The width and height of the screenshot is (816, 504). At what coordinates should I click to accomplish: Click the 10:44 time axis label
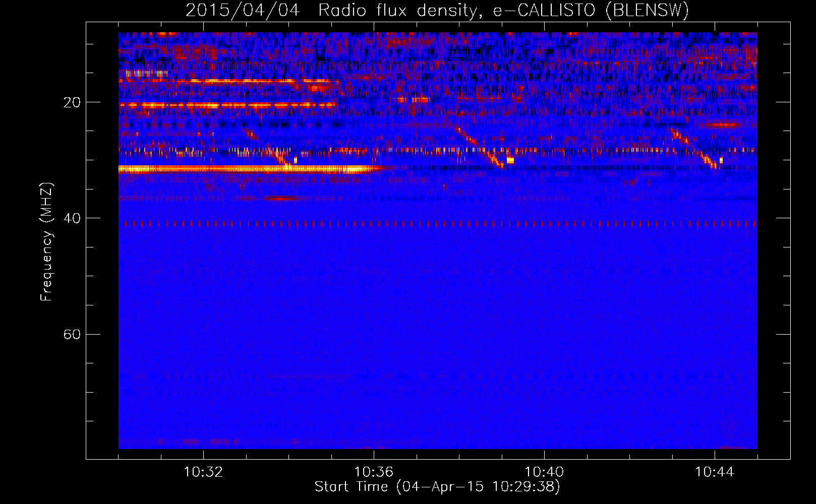715,472
